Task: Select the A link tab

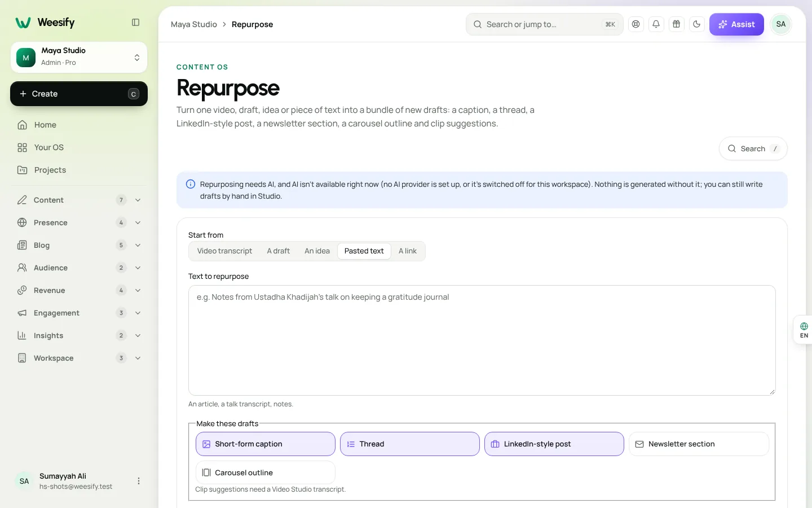Action: point(408,251)
